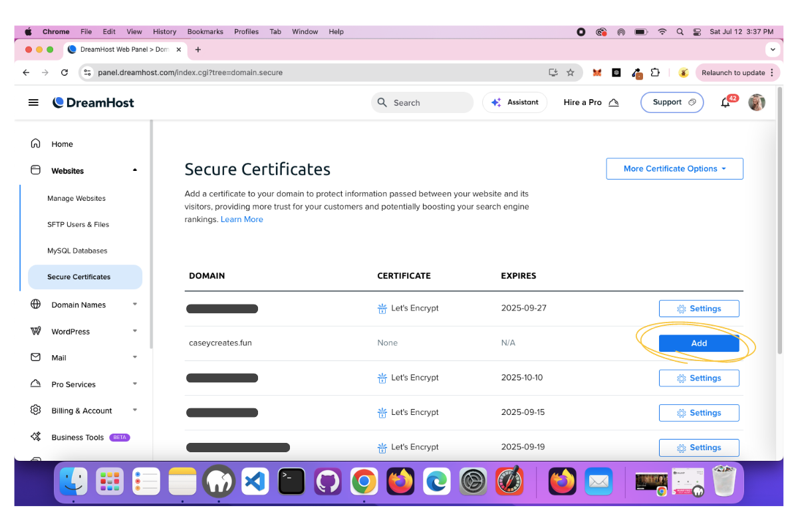Click the DreamHost Search field
798x532 pixels.
click(422, 102)
